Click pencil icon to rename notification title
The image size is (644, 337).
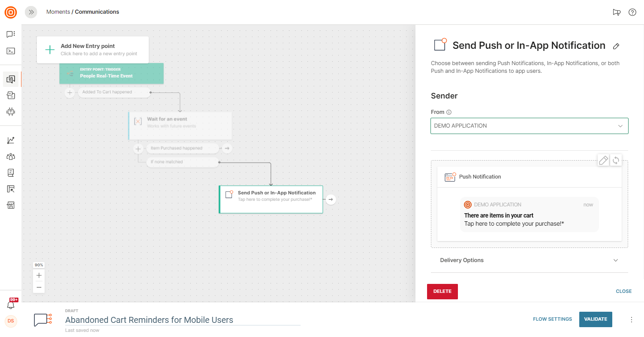coord(616,46)
